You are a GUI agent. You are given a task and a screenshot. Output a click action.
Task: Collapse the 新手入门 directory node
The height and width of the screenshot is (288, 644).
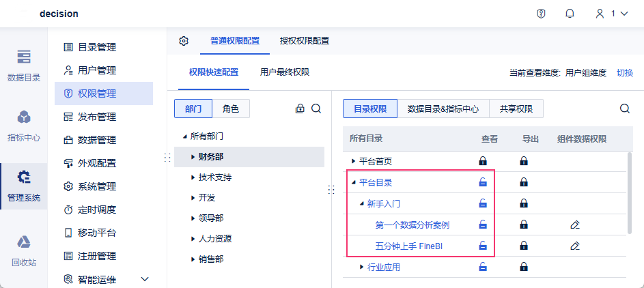point(362,203)
